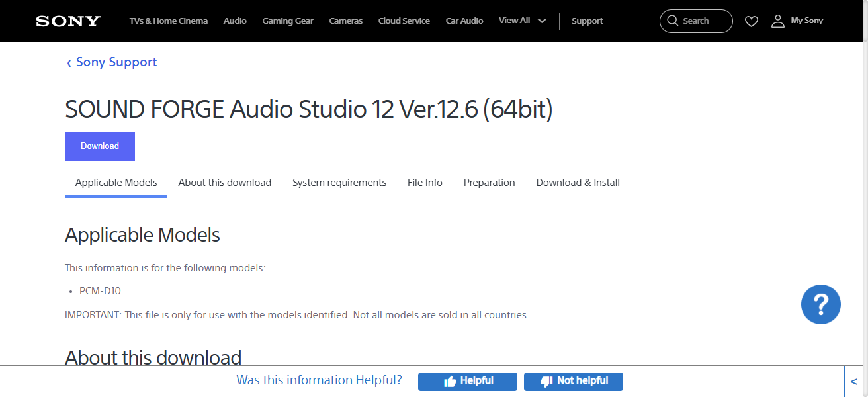Select the File Info tab

pyautogui.click(x=425, y=182)
